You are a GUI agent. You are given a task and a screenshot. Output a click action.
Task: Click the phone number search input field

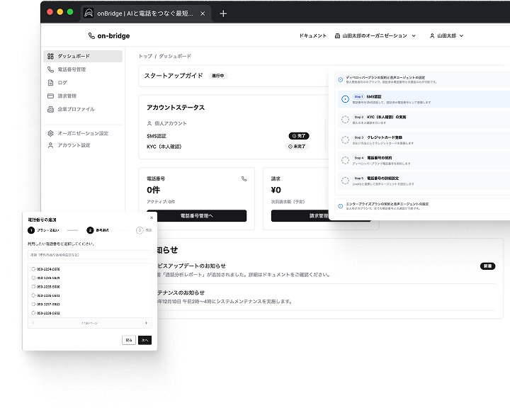(x=89, y=254)
